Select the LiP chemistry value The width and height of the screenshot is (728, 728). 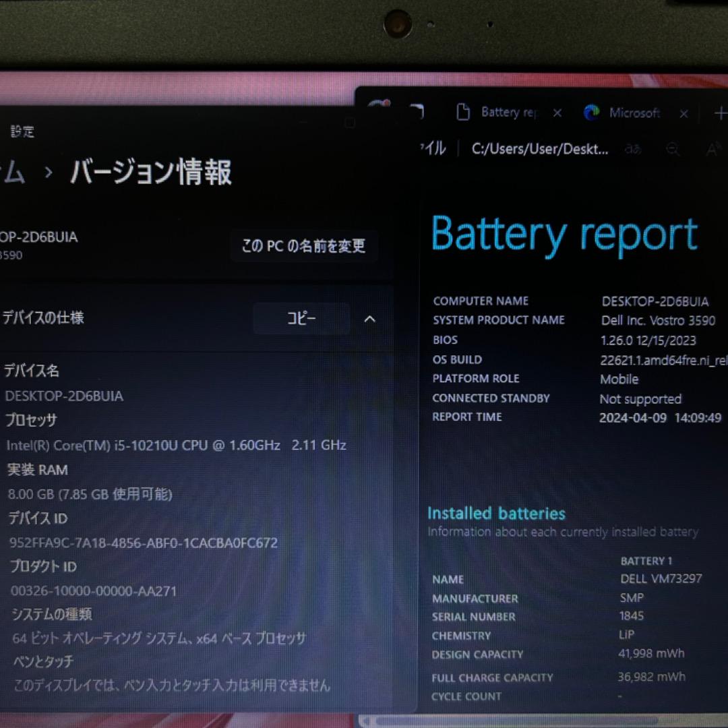[627, 634]
